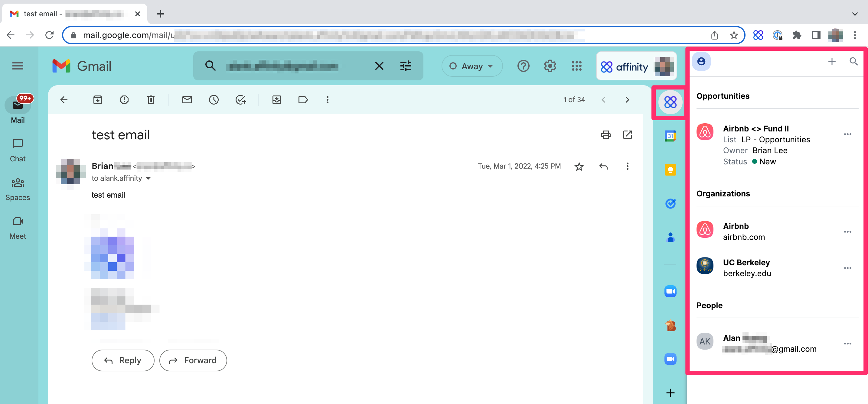
Task: Open the Airbnb <> Fund II options menu
Action: [x=848, y=134]
